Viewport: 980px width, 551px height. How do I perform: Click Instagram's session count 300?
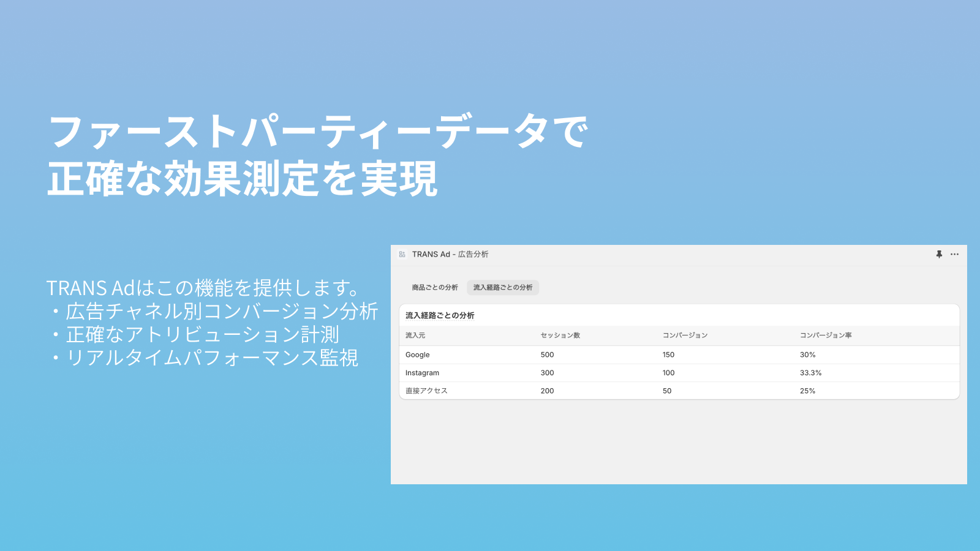tap(548, 373)
